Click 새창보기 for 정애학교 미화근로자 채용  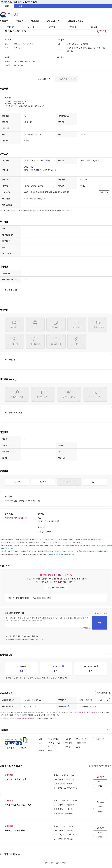100,786
